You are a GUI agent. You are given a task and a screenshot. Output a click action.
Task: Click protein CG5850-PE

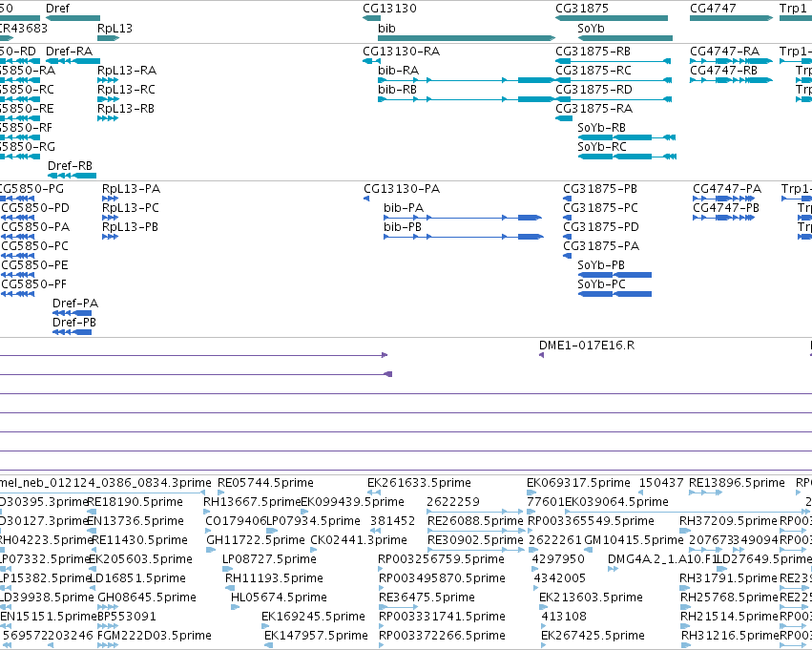tap(17, 275)
